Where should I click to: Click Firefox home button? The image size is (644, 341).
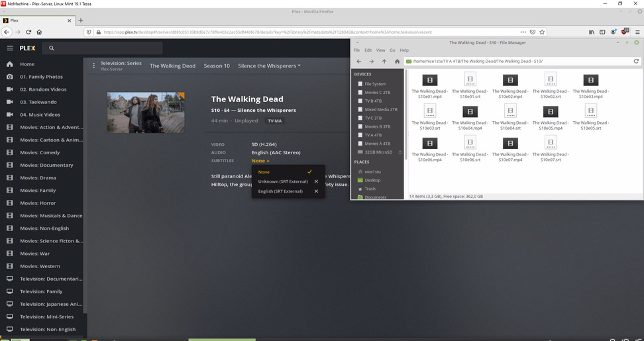(x=39, y=32)
